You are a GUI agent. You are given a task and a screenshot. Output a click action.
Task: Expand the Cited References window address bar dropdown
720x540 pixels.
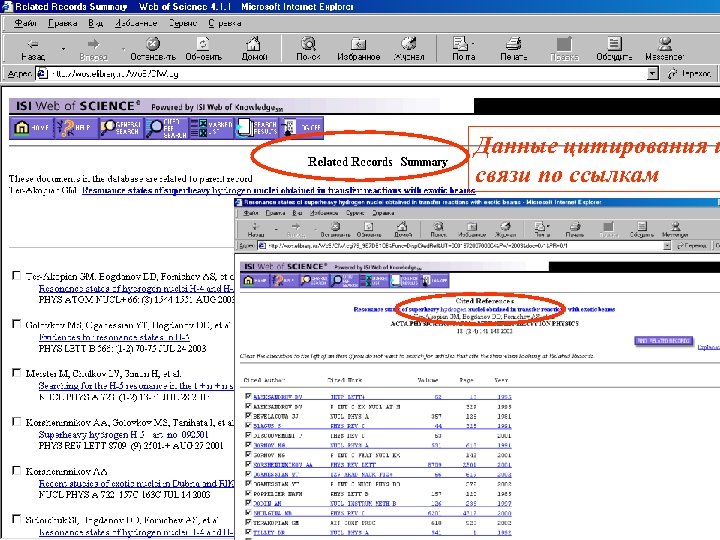click(x=667, y=246)
